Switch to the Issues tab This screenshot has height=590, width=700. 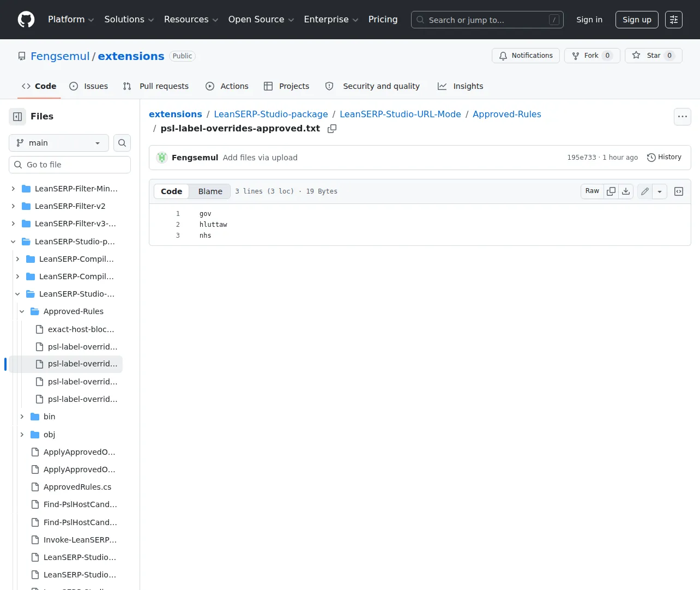89,86
